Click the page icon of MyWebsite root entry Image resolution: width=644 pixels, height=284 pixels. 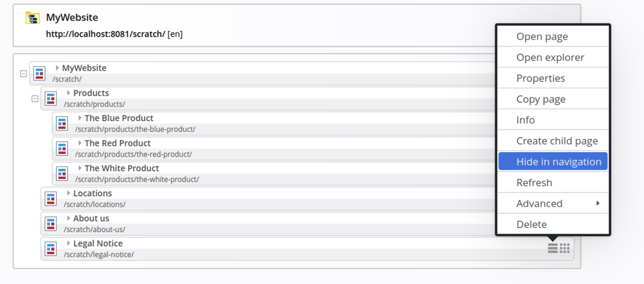click(39, 74)
